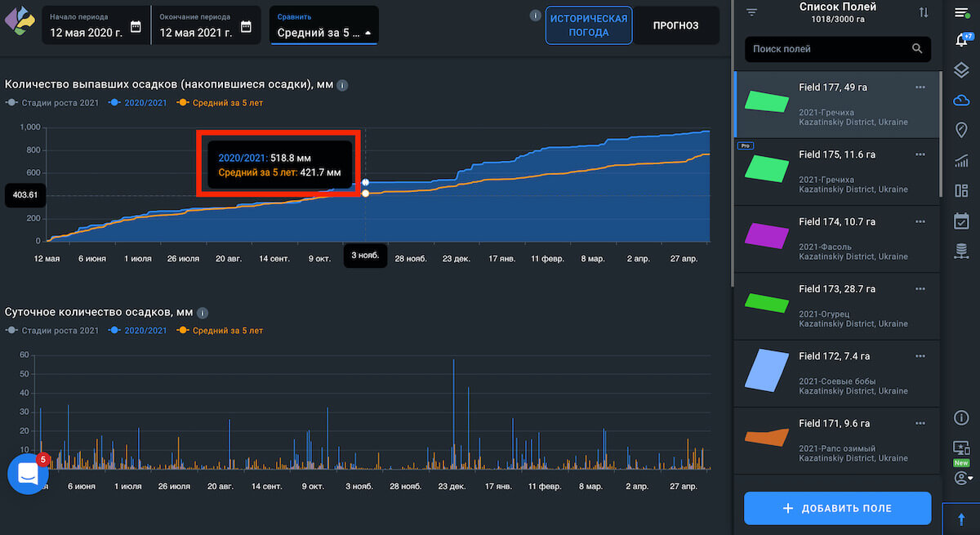Open the chat support bubble
Viewport: 980px width, 535px height.
coord(28,474)
